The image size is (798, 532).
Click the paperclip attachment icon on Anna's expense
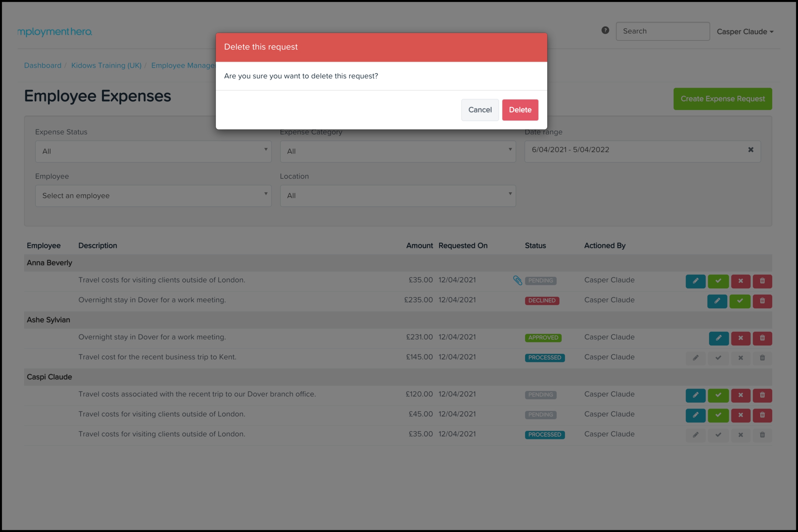(x=517, y=280)
